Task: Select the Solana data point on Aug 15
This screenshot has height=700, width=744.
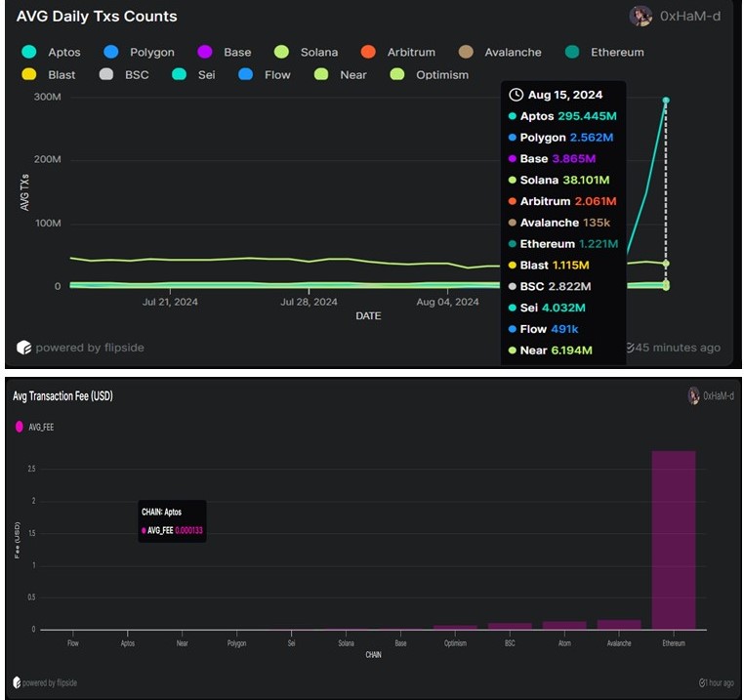Action: [x=666, y=264]
